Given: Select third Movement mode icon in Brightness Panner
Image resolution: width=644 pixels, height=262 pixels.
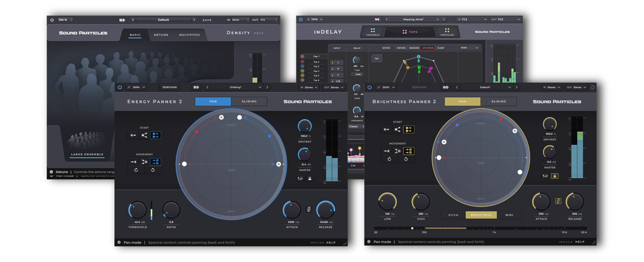Looking at the screenshot, I should [x=409, y=151].
